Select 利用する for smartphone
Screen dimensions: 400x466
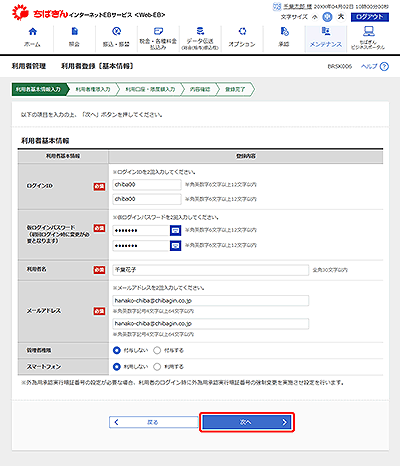pyautogui.click(x=157, y=367)
